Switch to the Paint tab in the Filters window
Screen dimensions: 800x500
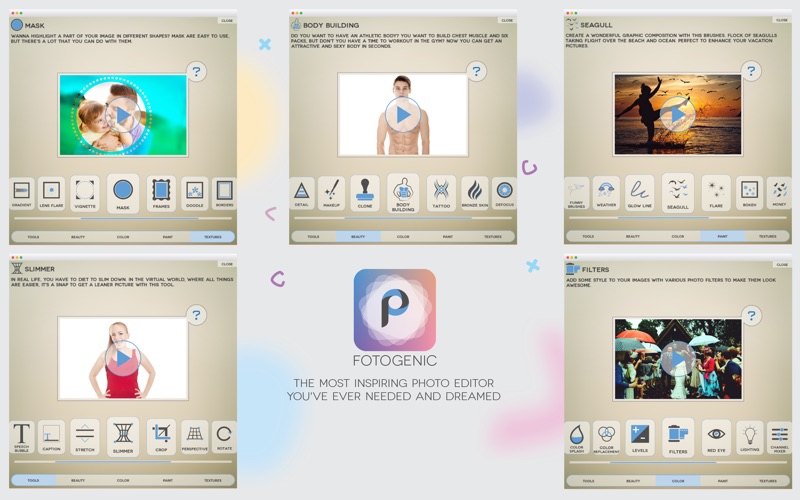tap(722, 481)
